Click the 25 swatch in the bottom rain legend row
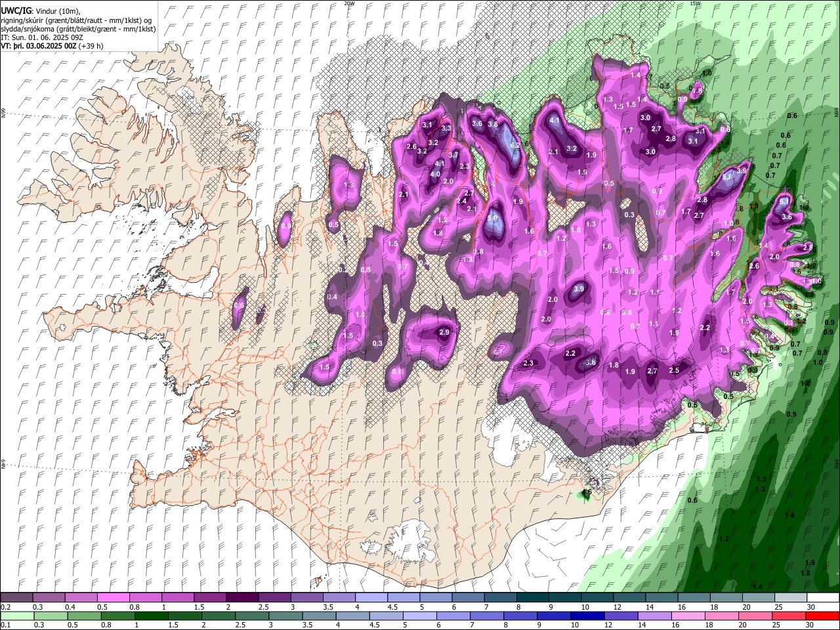Viewport: 840px width, 630px height. click(788, 616)
